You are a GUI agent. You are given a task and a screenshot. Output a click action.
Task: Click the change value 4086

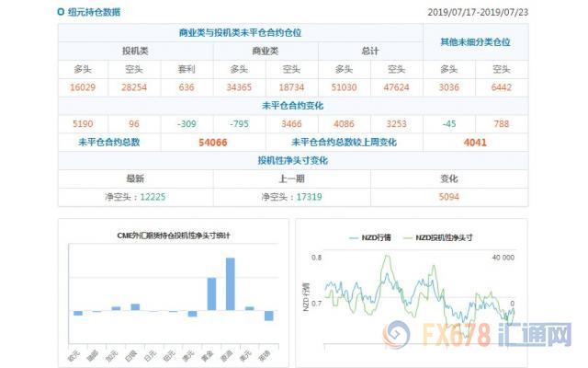[345, 124]
